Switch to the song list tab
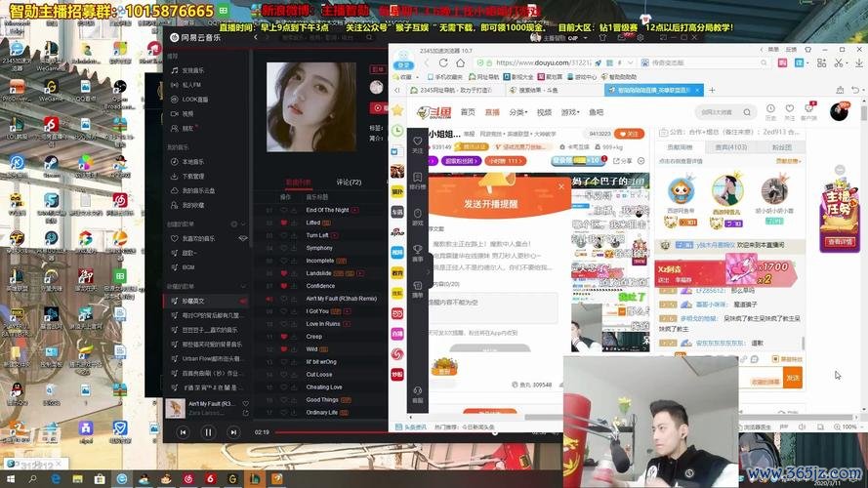 tap(298, 183)
